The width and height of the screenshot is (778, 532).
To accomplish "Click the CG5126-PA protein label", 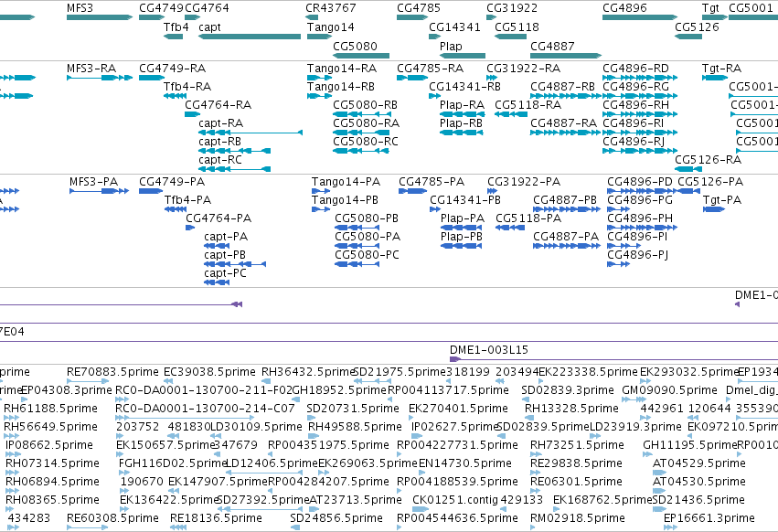I will coord(710,182).
